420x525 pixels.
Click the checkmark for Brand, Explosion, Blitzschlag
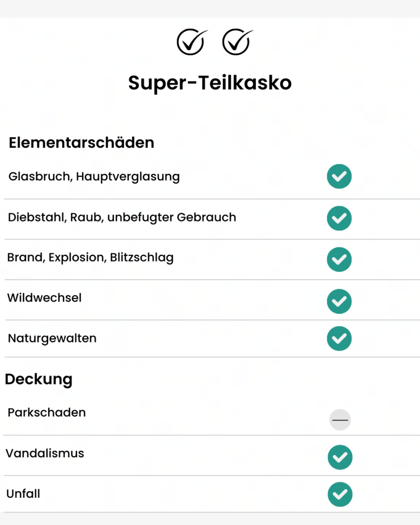click(x=339, y=259)
